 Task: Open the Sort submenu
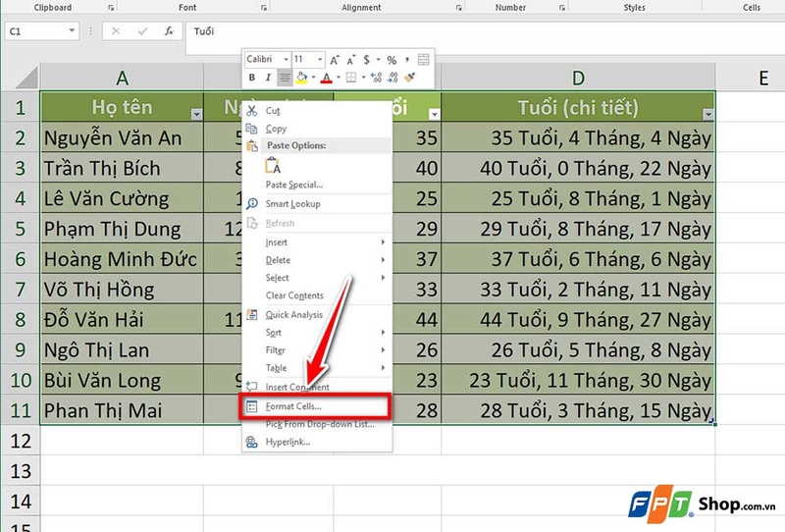point(317,333)
